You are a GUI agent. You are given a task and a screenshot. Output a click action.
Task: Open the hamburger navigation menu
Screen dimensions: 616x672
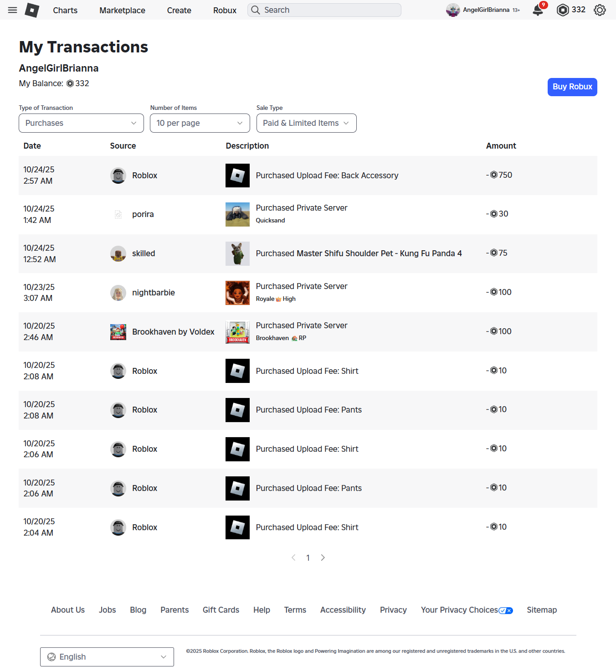click(12, 10)
